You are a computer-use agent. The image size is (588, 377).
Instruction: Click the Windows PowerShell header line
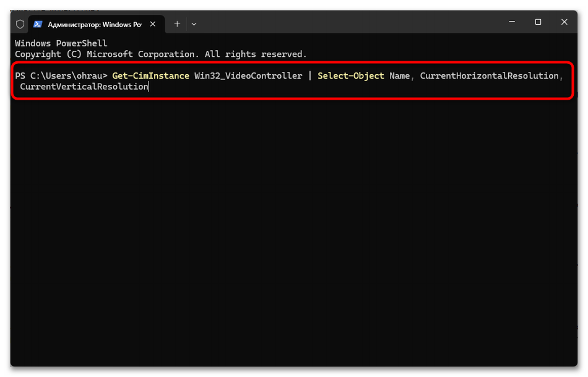[61, 43]
